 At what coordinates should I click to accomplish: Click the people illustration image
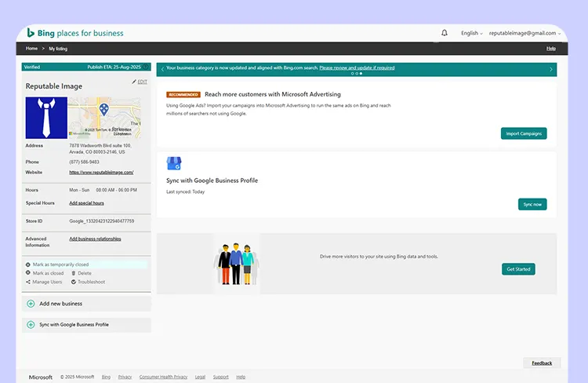236,264
